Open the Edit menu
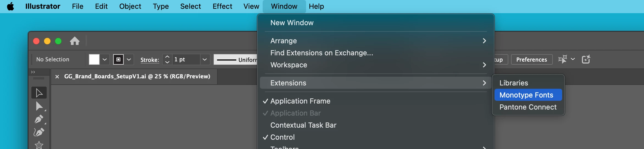Image resolution: width=644 pixels, height=149 pixels. pyautogui.click(x=101, y=6)
